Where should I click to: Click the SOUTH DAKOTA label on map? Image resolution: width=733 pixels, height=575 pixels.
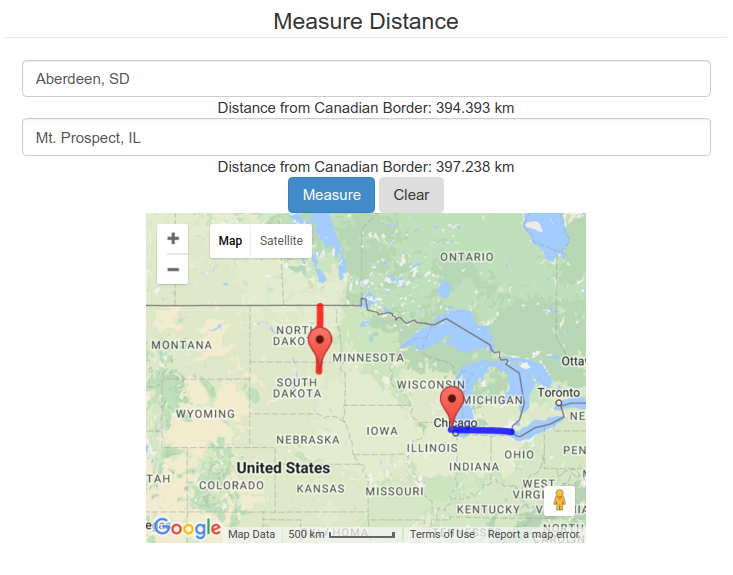(297, 388)
